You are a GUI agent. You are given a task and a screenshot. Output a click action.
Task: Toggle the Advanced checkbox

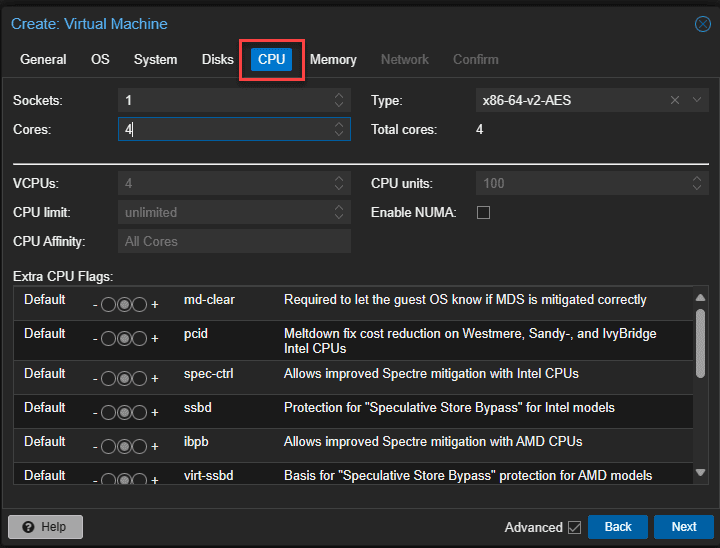point(574,527)
